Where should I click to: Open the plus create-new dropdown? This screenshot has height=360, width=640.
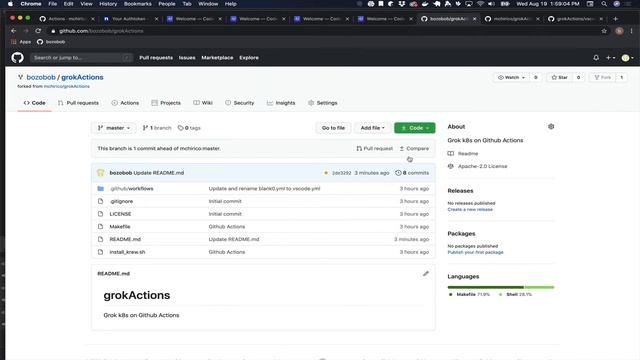click(x=610, y=58)
